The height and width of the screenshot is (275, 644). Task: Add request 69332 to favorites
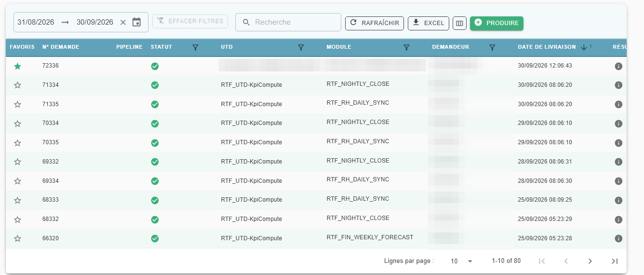point(17,162)
